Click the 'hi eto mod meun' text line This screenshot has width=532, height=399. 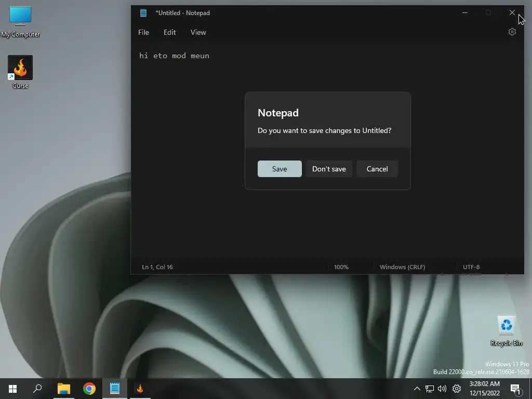point(174,56)
